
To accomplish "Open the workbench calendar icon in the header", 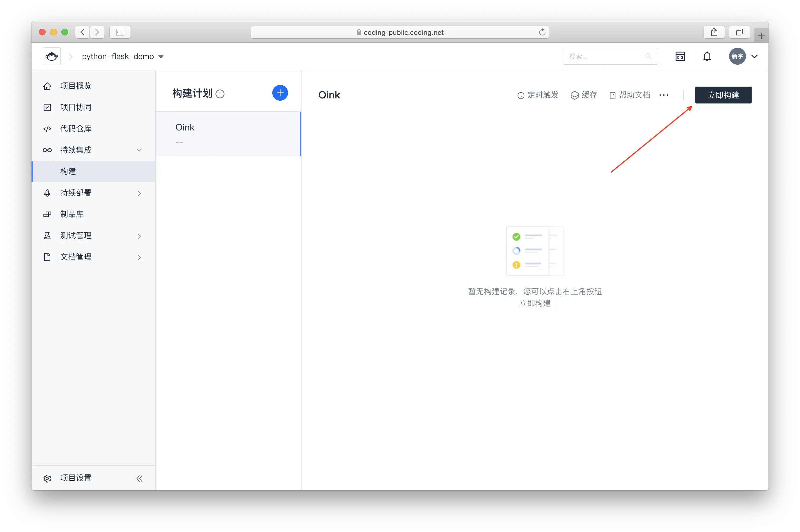I will click(x=680, y=56).
